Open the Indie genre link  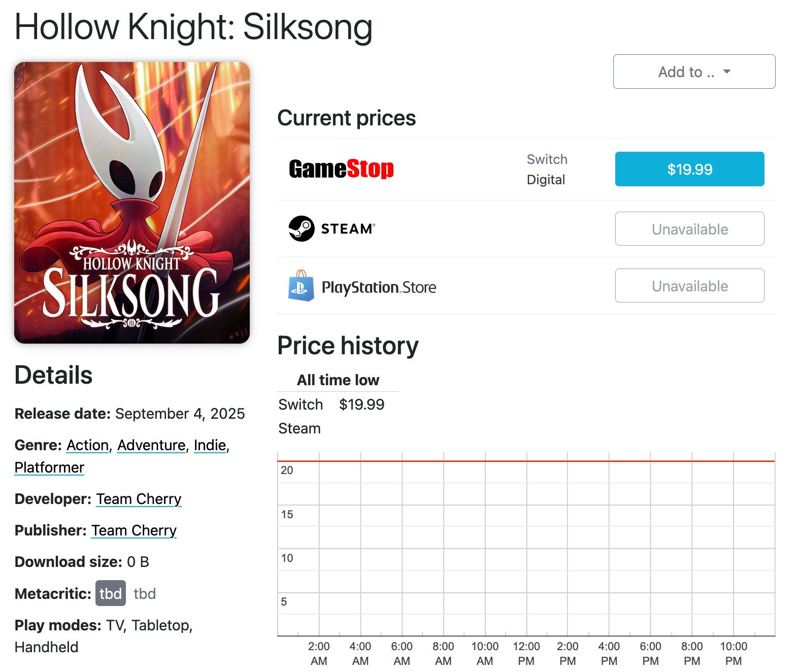(210, 445)
